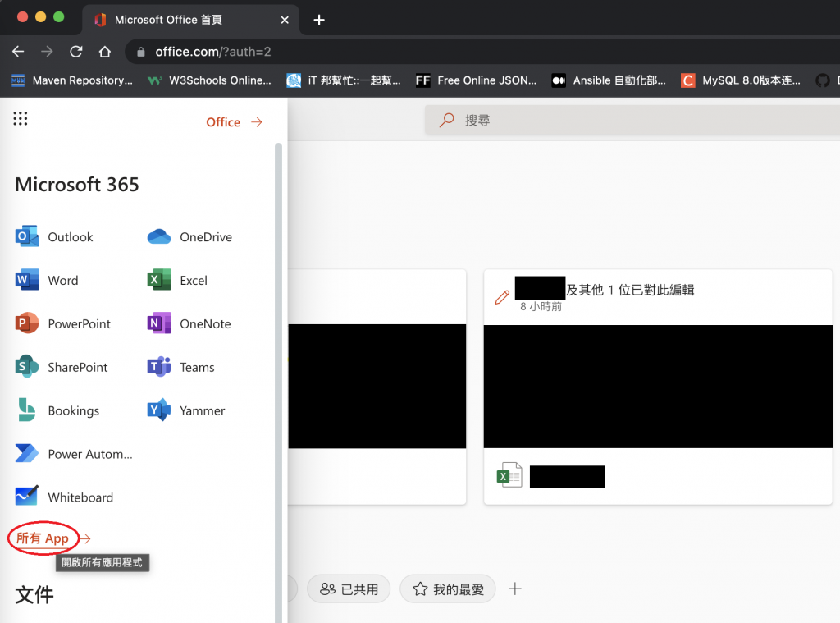Open W3Schools Online bookmark
This screenshot has width=840, height=623.
coord(209,80)
